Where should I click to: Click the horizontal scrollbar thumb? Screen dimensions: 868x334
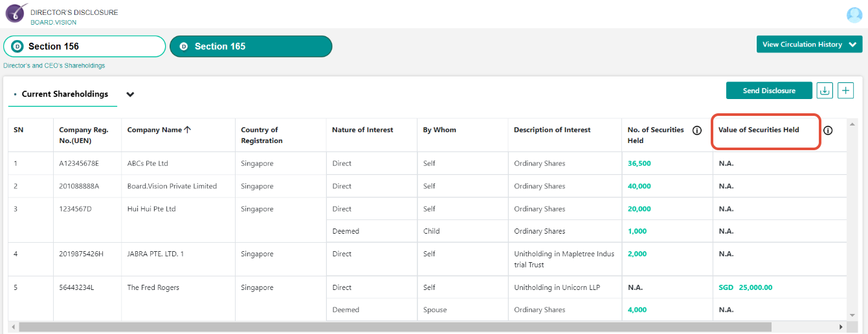tap(395, 328)
